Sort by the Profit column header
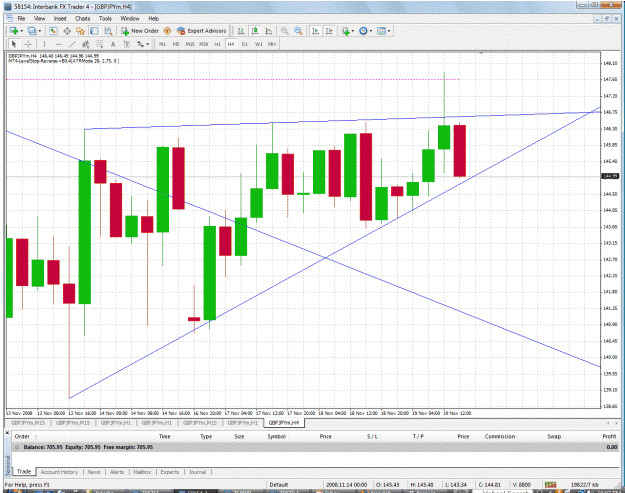Viewport: 625px width, 493px height. (x=609, y=436)
